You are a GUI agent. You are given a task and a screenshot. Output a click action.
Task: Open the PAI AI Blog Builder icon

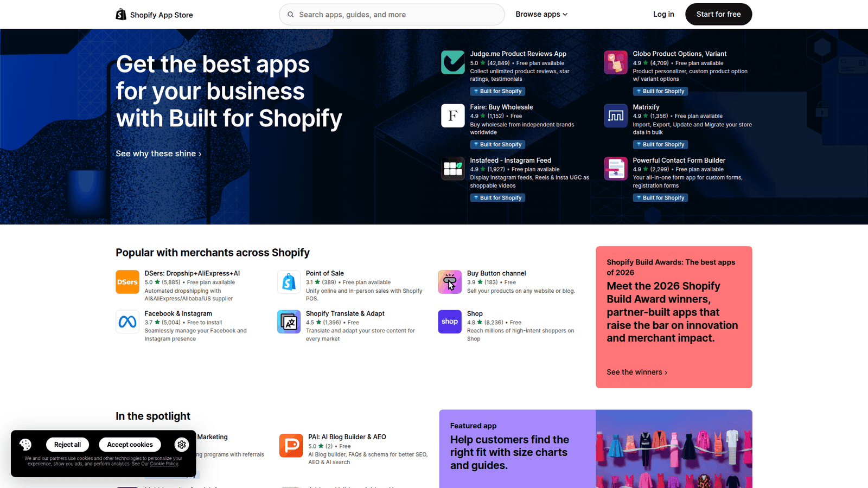[x=291, y=446]
